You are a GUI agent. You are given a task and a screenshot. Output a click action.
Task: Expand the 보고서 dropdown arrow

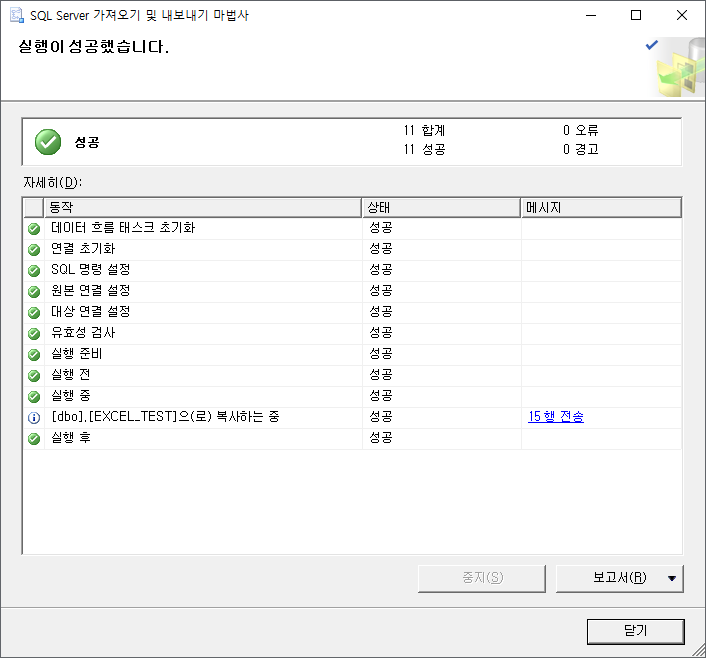pos(672,578)
